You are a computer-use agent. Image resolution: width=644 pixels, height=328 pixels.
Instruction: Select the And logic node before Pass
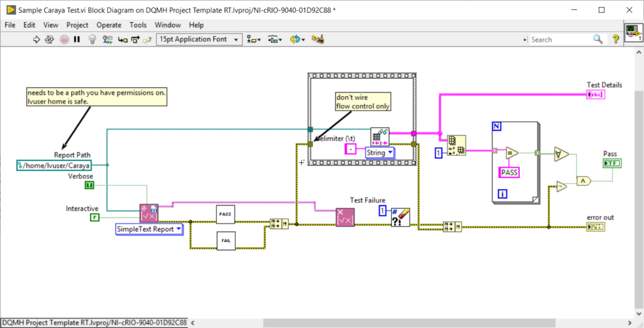click(x=584, y=181)
